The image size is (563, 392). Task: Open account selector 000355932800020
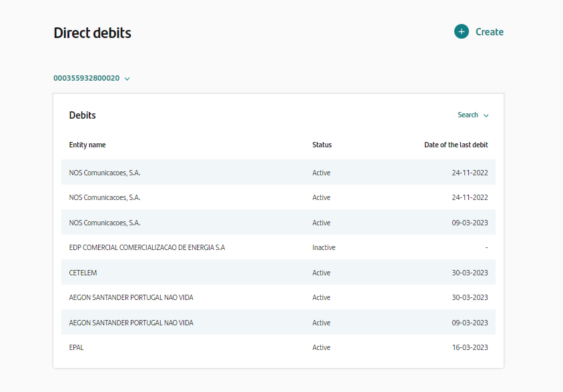[x=91, y=78]
